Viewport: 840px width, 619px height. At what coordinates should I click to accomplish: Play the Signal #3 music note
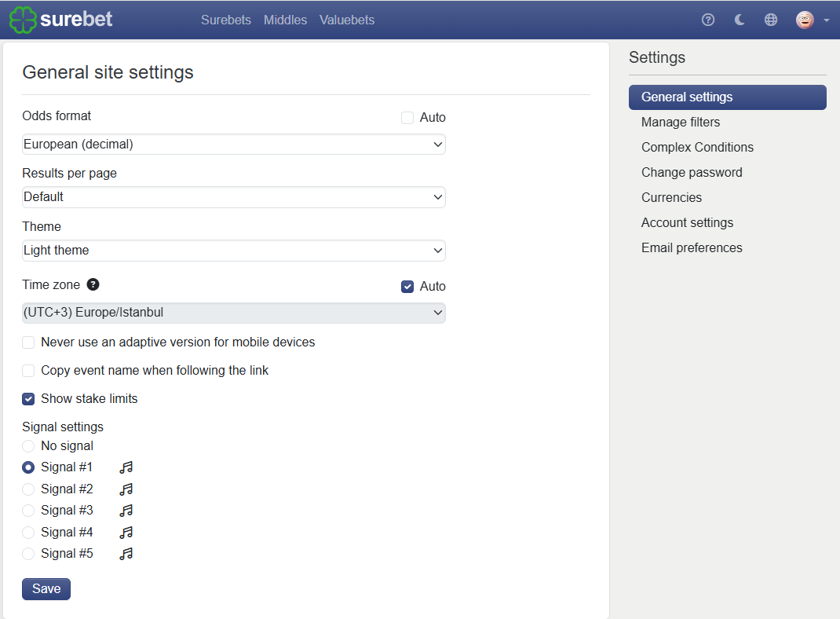[126, 511]
